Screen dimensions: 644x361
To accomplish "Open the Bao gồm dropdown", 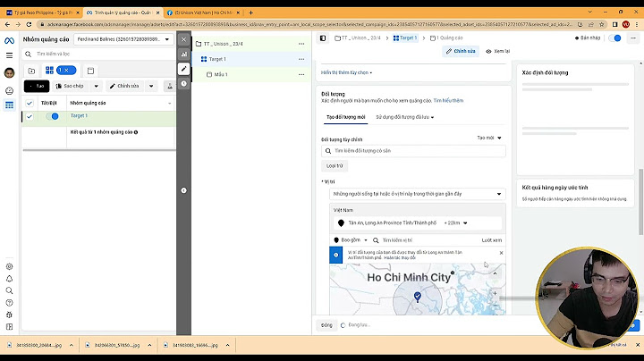I will tap(351, 240).
